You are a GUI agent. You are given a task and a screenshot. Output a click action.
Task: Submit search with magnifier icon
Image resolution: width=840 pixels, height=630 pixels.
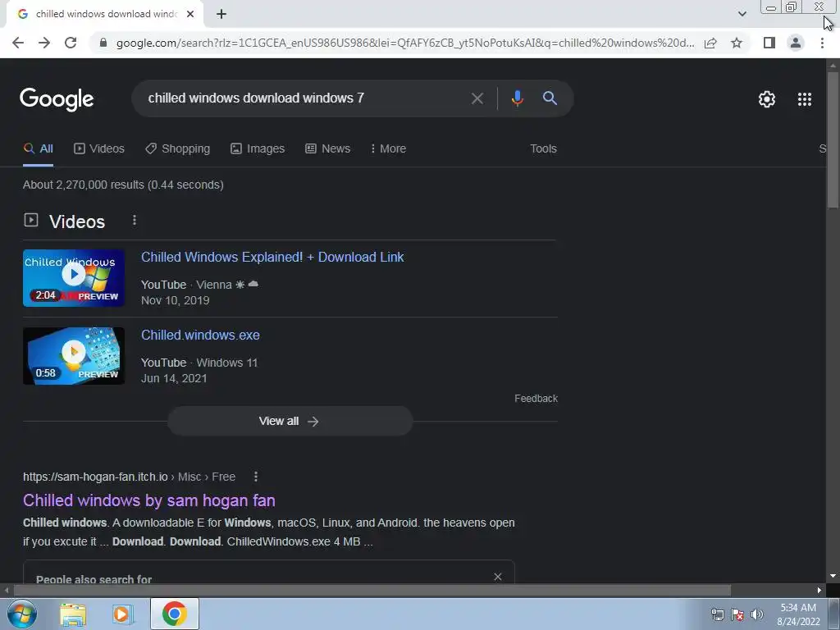point(550,98)
